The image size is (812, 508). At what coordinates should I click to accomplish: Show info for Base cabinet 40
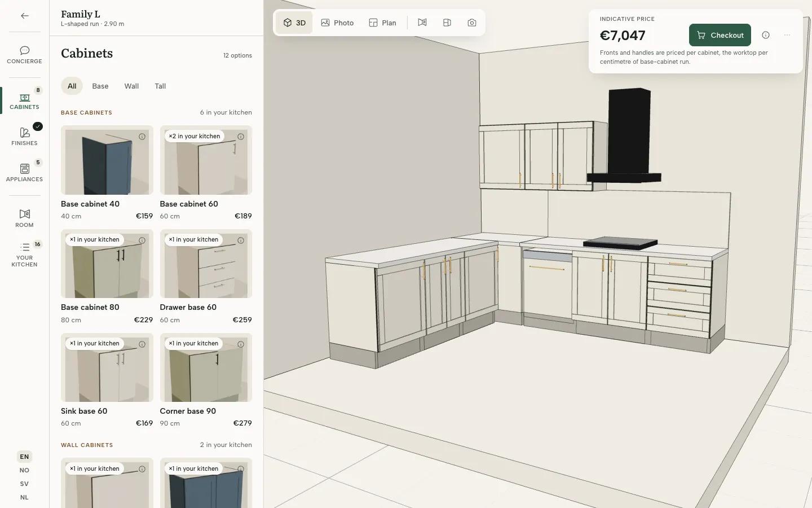pos(142,137)
